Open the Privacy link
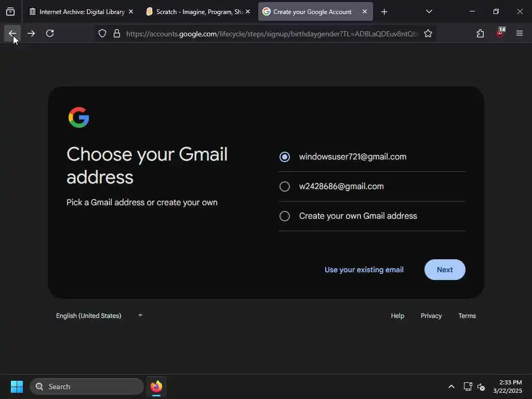532x399 pixels. (x=431, y=315)
